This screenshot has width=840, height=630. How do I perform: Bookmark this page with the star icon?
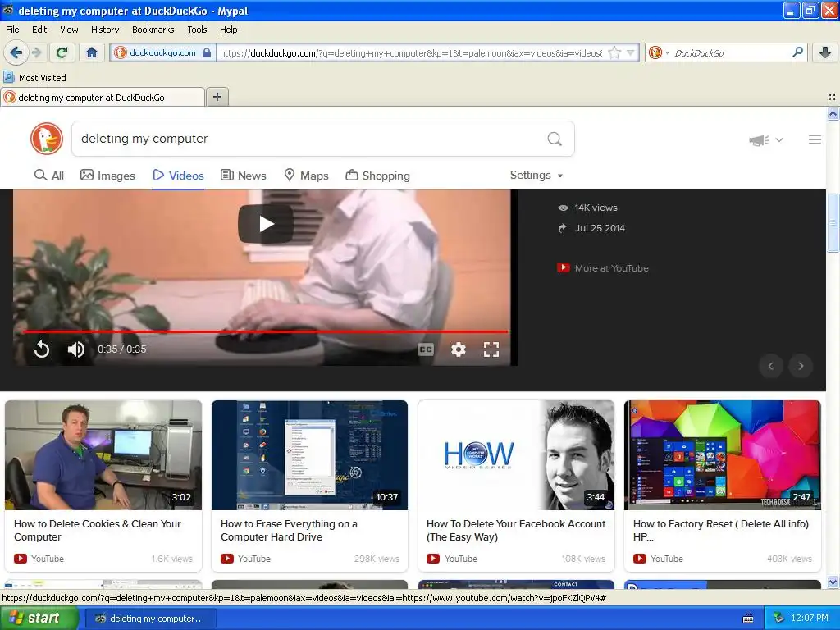pyautogui.click(x=614, y=52)
